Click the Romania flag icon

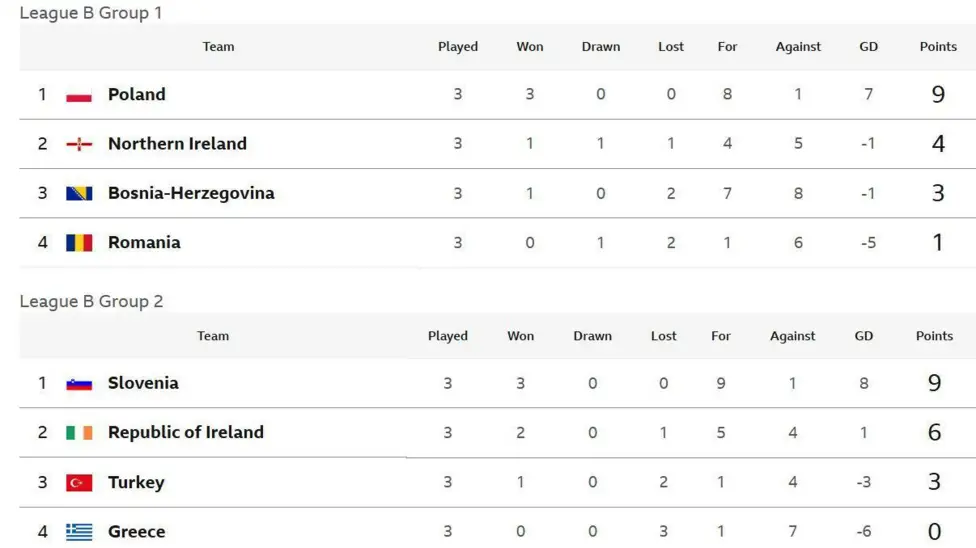click(79, 242)
